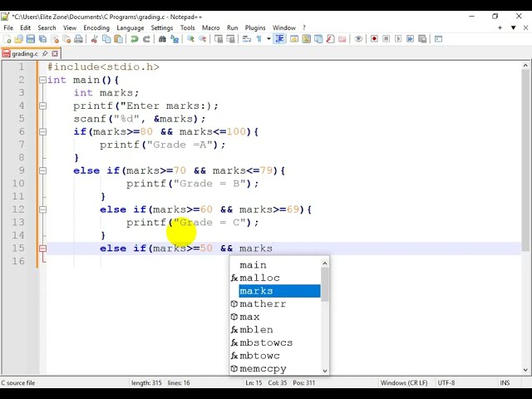
Task: Start macro recording with red dot
Action: pos(374,39)
